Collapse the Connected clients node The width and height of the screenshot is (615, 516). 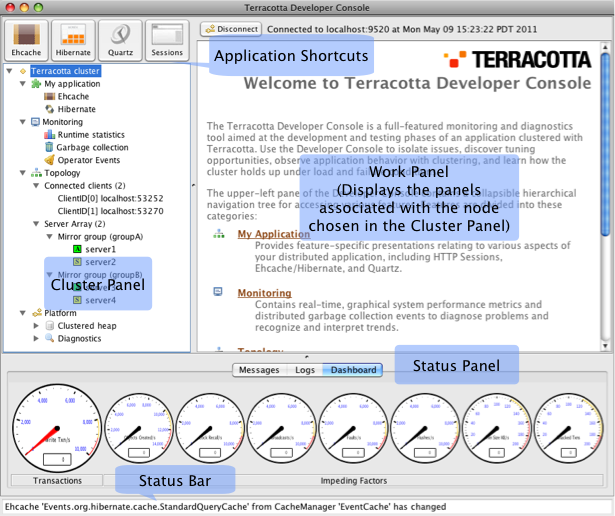[x=36, y=185]
